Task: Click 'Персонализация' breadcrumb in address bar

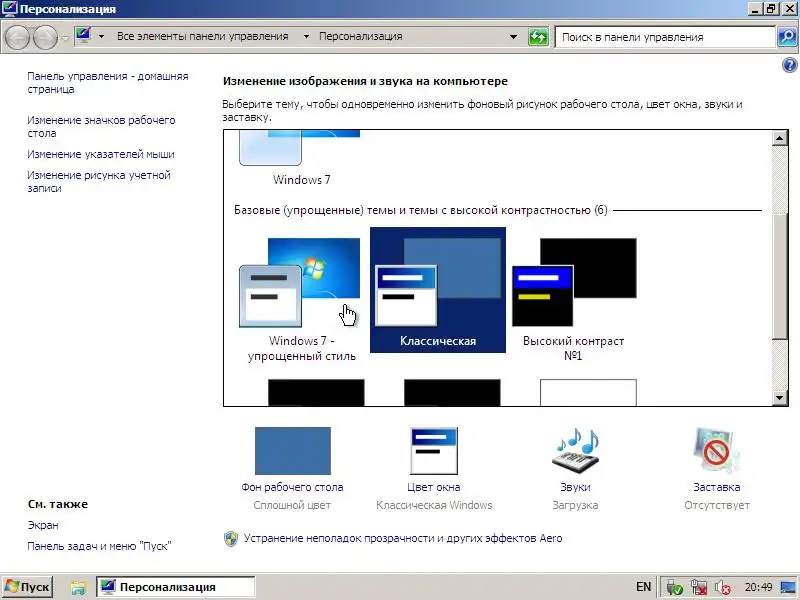Action: click(x=361, y=36)
